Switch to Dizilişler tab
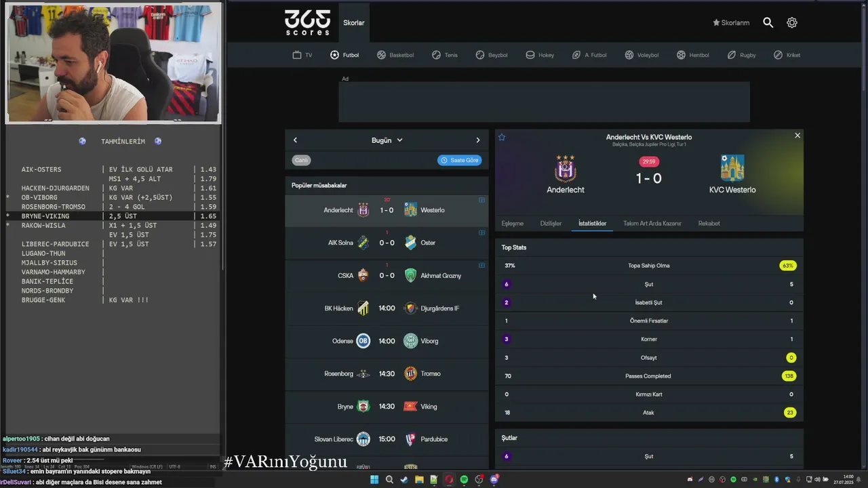The width and height of the screenshot is (868, 488). point(551,223)
